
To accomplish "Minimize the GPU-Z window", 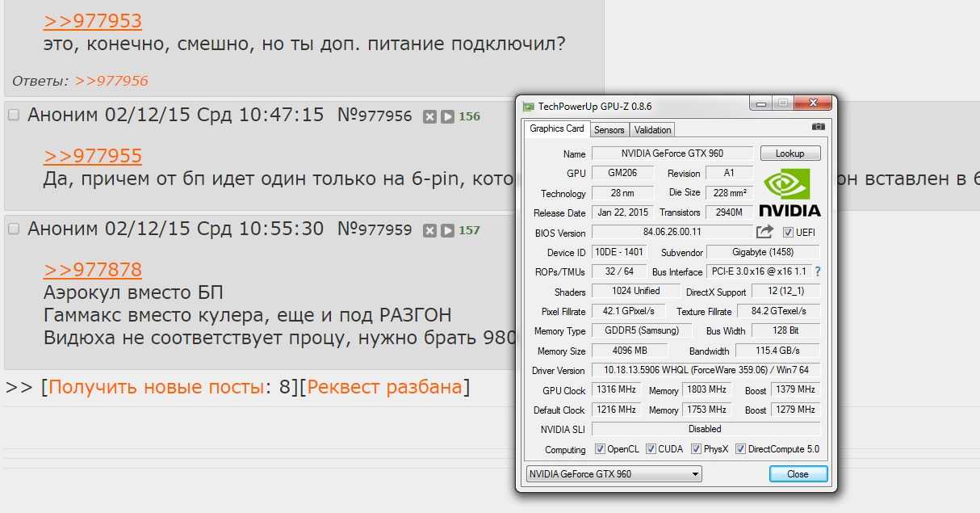I will [x=760, y=103].
